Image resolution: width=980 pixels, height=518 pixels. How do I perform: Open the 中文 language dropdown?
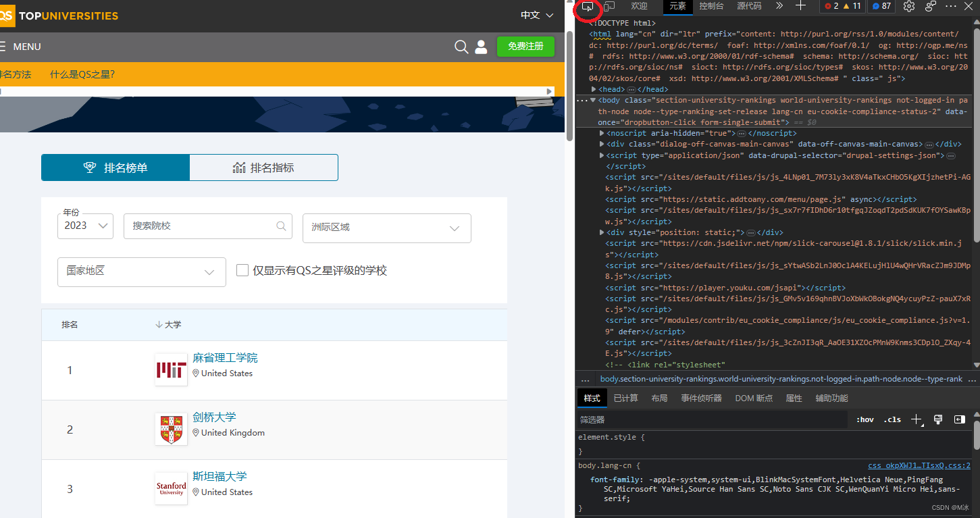coord(537,15)
